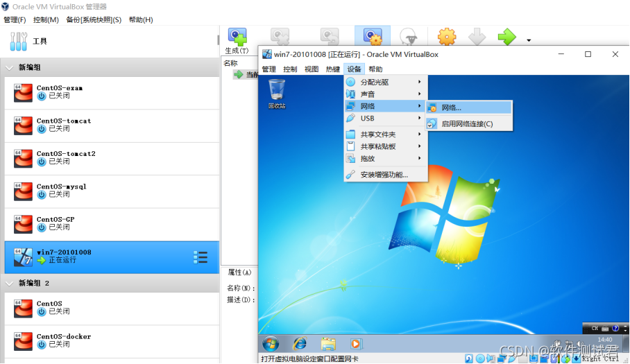Click the CH language bar indicator
Image resolution: width=630 pixels, height=364 pixels.
click(595, 328)
